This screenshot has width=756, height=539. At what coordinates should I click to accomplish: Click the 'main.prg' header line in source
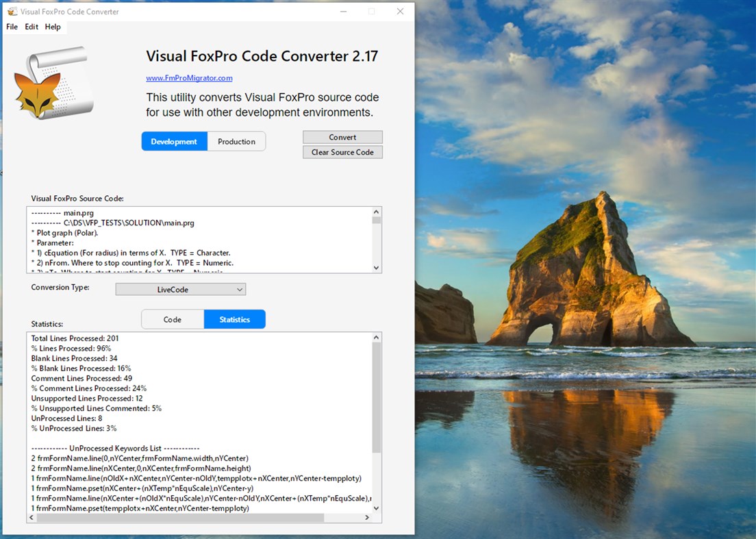coord(62,212)
